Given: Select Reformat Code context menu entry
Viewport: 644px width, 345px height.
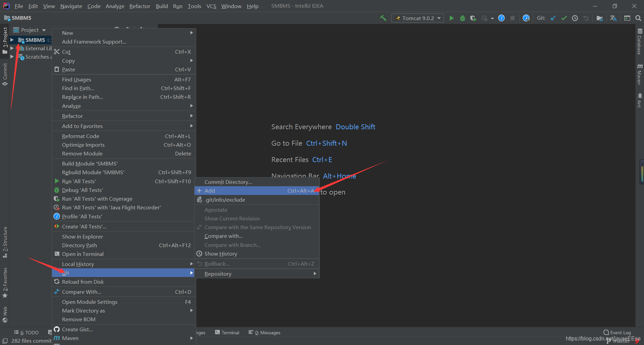Looking at the screenshot, I should coord(124,136).
